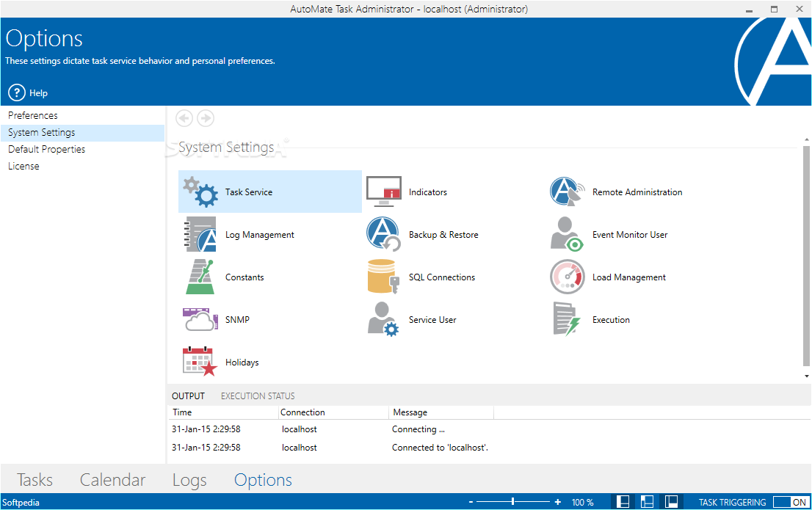
Task: Click the scrollbar up arrow
Action: pos(806,140)
